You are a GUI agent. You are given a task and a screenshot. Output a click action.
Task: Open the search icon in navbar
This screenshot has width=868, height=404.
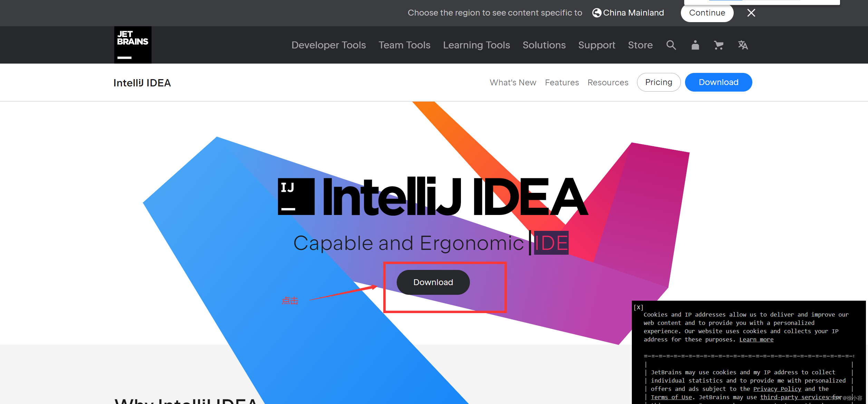pos(672,45)
